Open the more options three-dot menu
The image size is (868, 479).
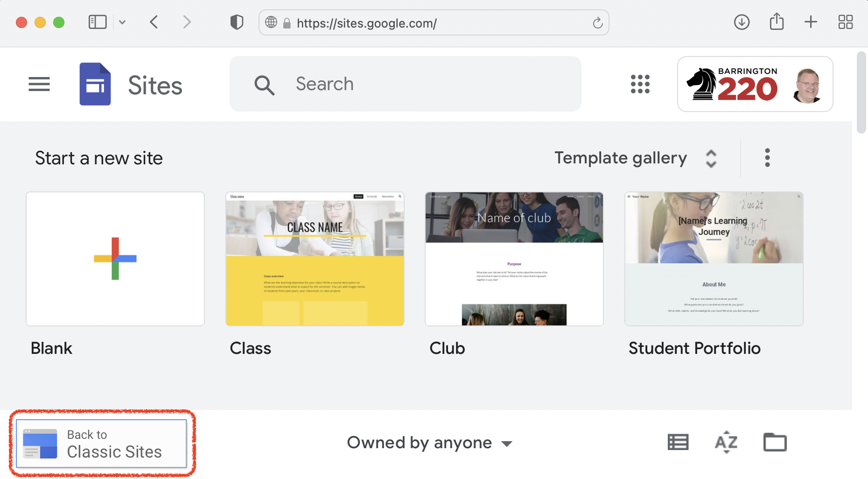pos(767,158)
